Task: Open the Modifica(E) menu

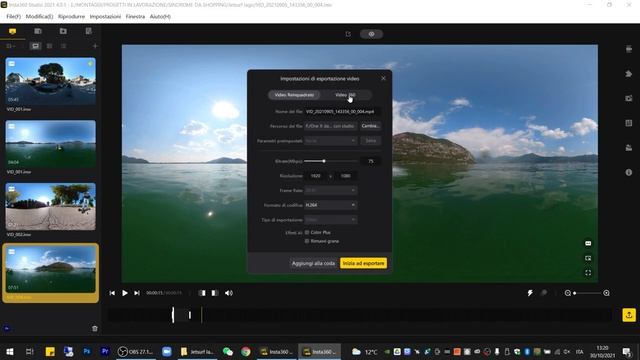Action: click(39, 17)
